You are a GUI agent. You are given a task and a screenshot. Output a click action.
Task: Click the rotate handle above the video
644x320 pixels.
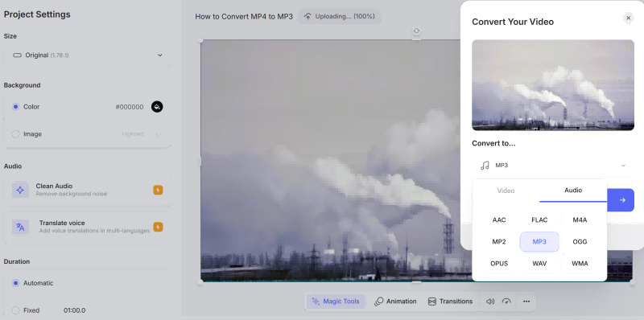pyautogui.click(x=416, y=31)
